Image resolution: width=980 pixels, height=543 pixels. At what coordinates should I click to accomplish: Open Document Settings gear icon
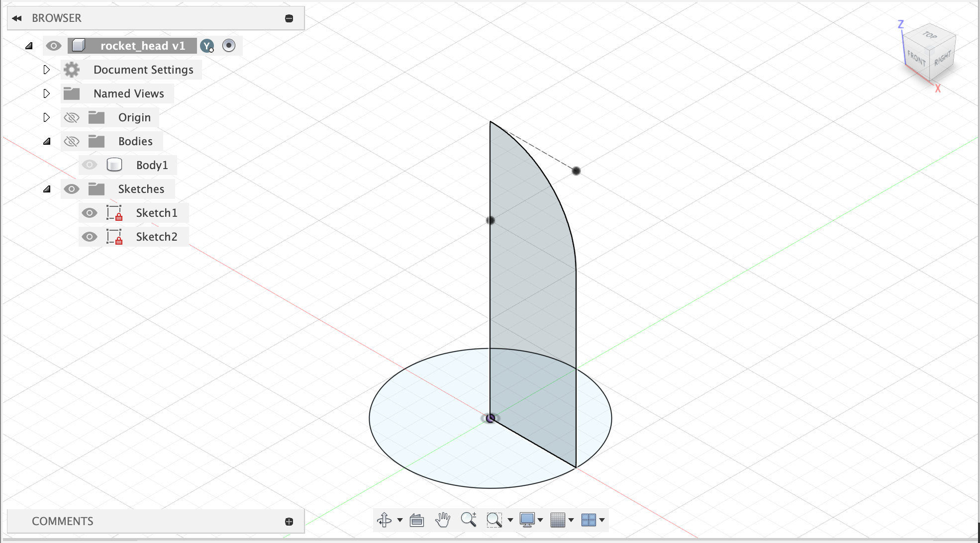click(x=71, y=70)
